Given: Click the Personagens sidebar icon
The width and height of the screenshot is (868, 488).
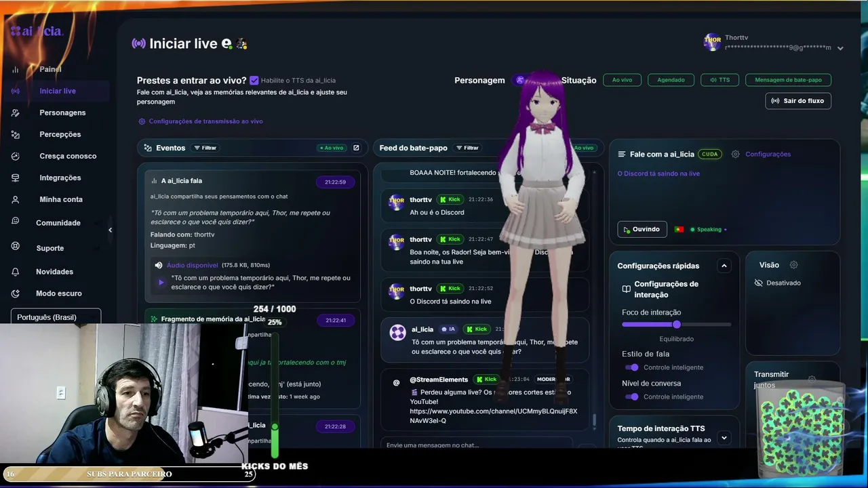Looking at the screenshot, I should (x=15, y=113).
